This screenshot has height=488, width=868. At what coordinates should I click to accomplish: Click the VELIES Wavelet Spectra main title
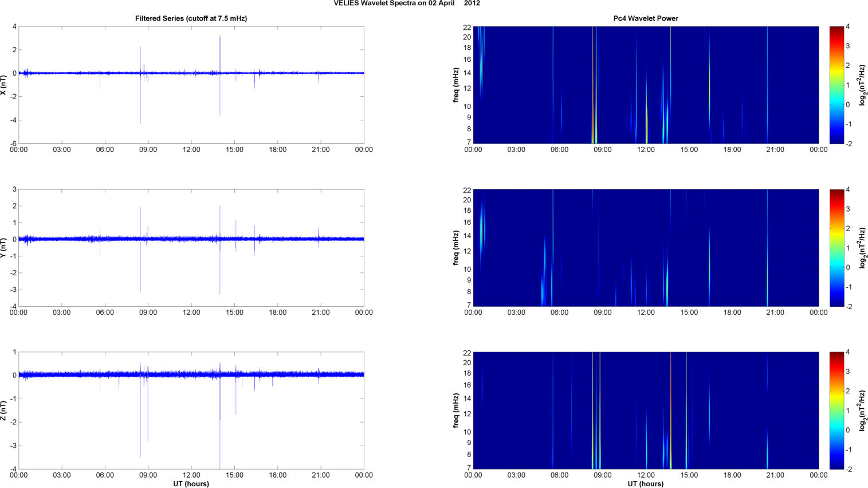407,3
